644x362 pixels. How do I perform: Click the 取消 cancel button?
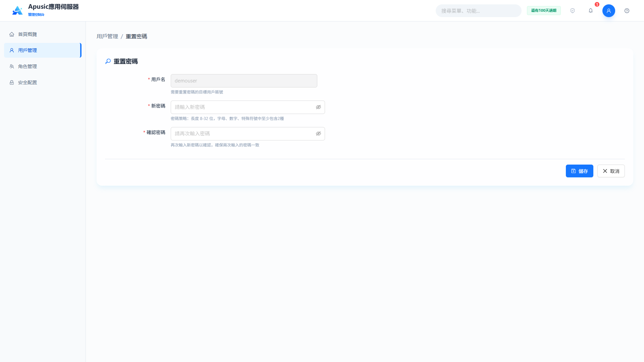pos(611,171)
